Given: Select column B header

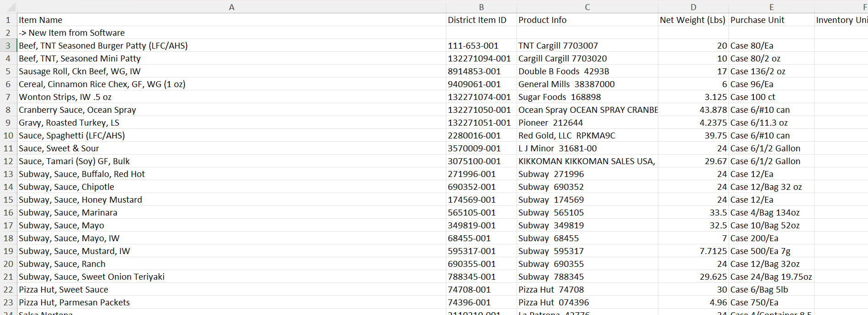Looking at the screenshot, I should pyautogui.click(x=481, y=7).
